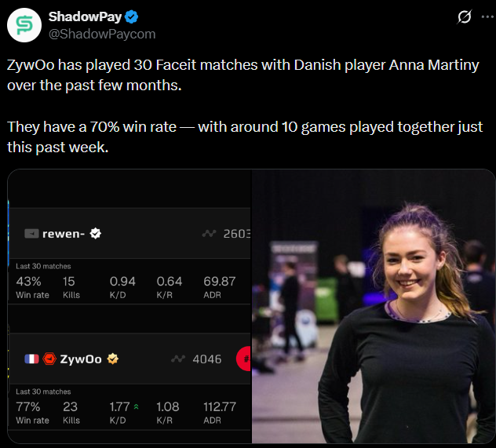Select the rewen- player name
Viewport: 496px width, 448px height.
(x=64, y=233)
